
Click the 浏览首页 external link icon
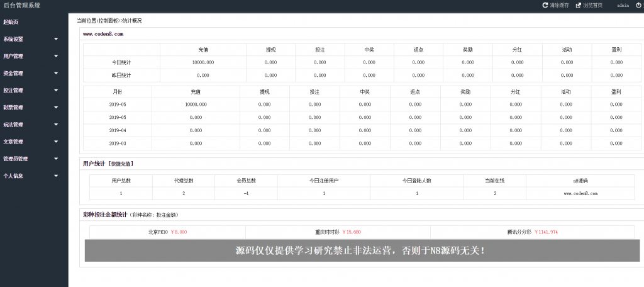579,5
